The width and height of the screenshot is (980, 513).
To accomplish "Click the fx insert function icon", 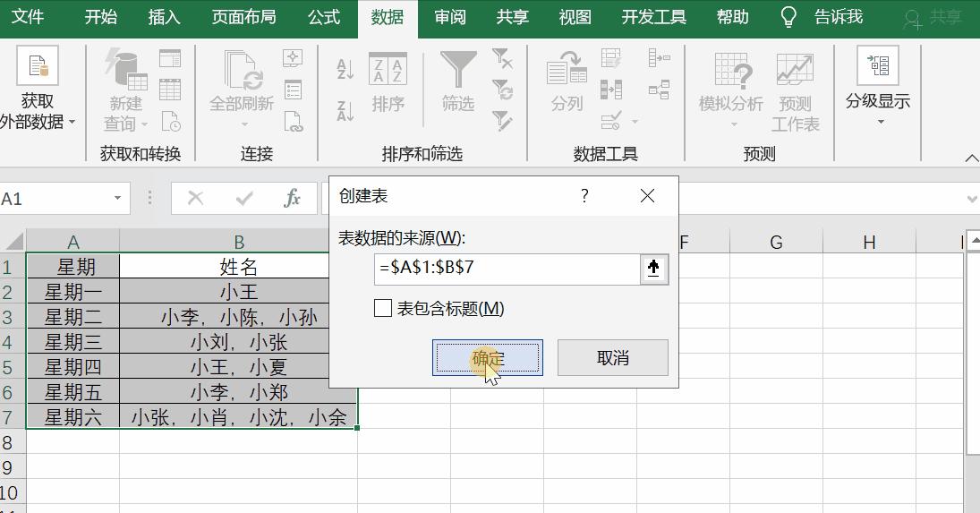I will tap(292, 199).
